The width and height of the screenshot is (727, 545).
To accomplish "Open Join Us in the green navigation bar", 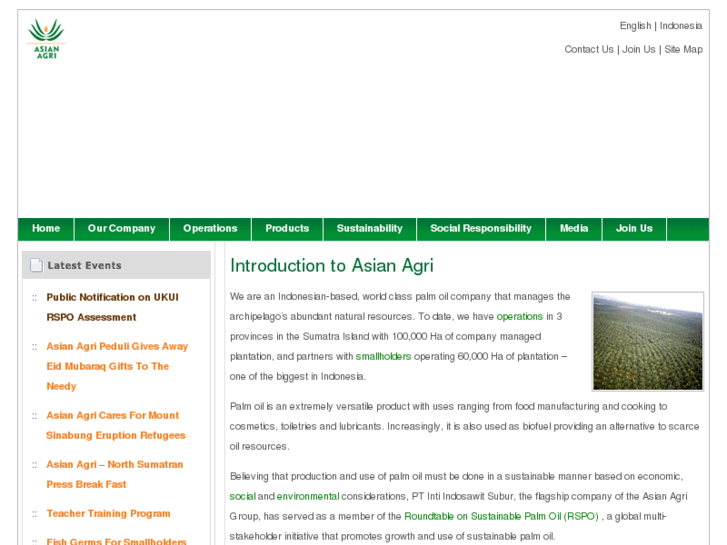I will coord(634,229).
